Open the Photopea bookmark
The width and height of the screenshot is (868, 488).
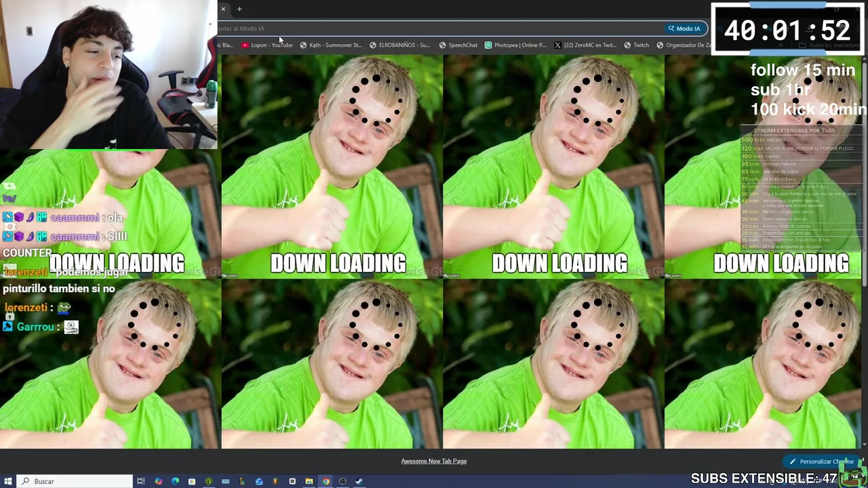pyautogui.click(x=515, y=45)
